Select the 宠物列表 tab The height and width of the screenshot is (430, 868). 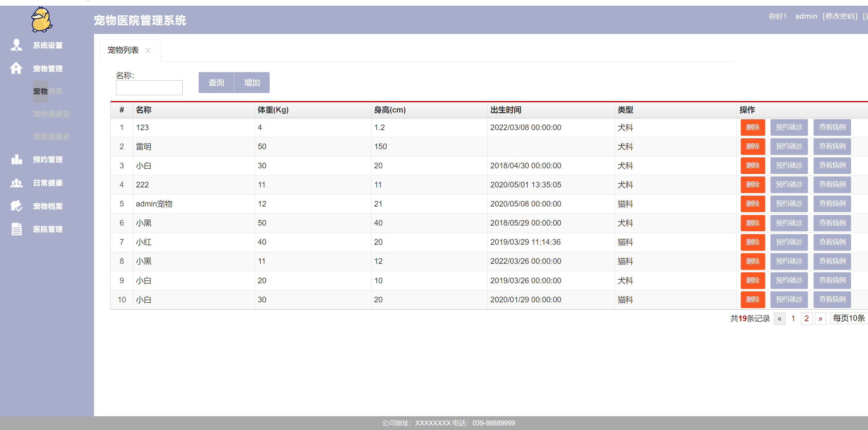(x=123, y=51)
